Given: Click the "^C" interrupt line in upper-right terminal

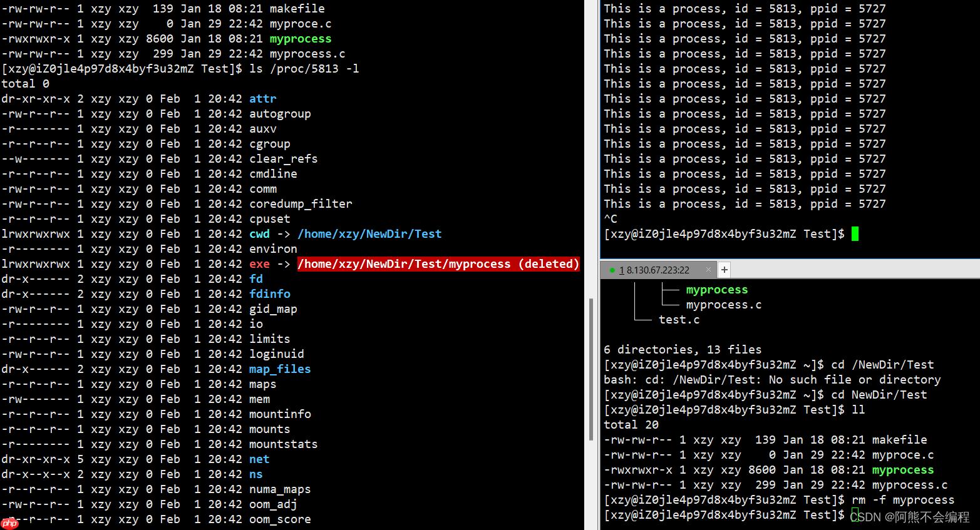Looking at the screenshot, I should pos(611,219).
